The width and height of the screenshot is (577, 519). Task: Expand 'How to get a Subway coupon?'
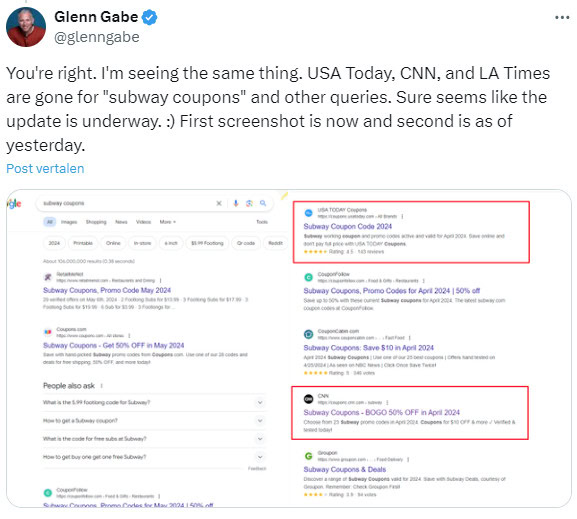click(x=154, y=420)
